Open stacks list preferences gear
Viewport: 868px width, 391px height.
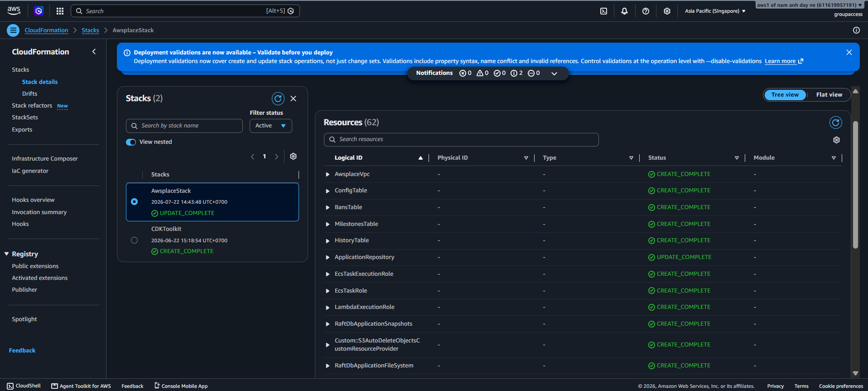click(293, 156)
